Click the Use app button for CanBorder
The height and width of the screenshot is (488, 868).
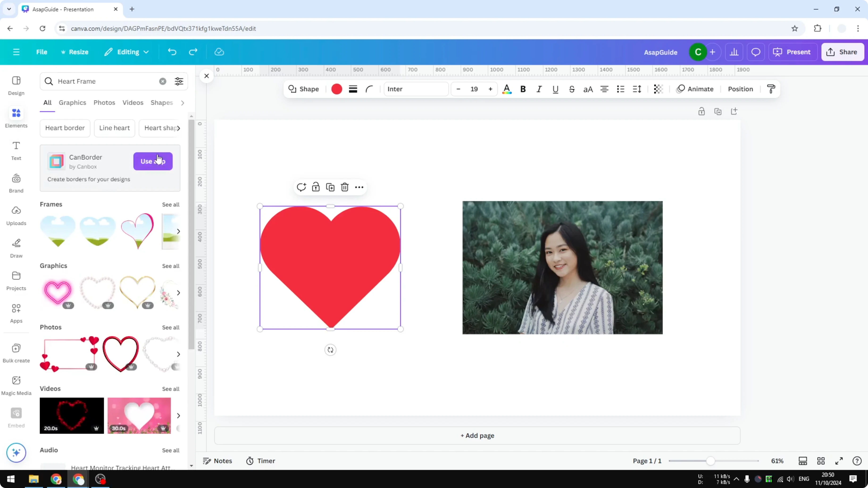[x=153, y=161]
